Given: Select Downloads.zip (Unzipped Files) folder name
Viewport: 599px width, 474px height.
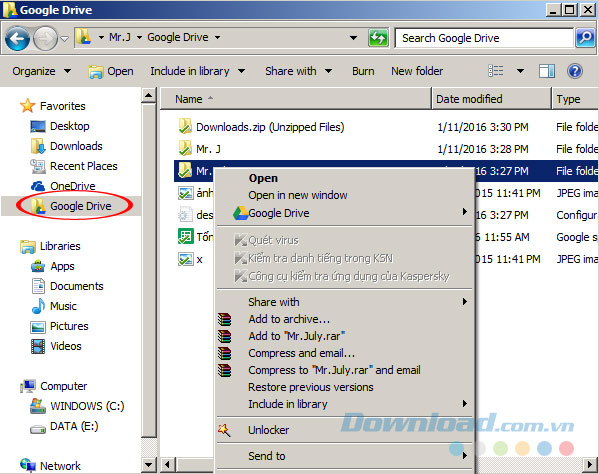Looking at the screenshot, I should pyautogui.click(x=270, y=127).
